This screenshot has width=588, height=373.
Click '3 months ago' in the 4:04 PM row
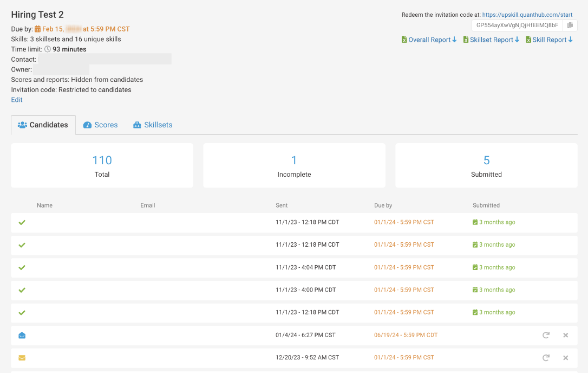pyautogui.click(x=497, y=267)
